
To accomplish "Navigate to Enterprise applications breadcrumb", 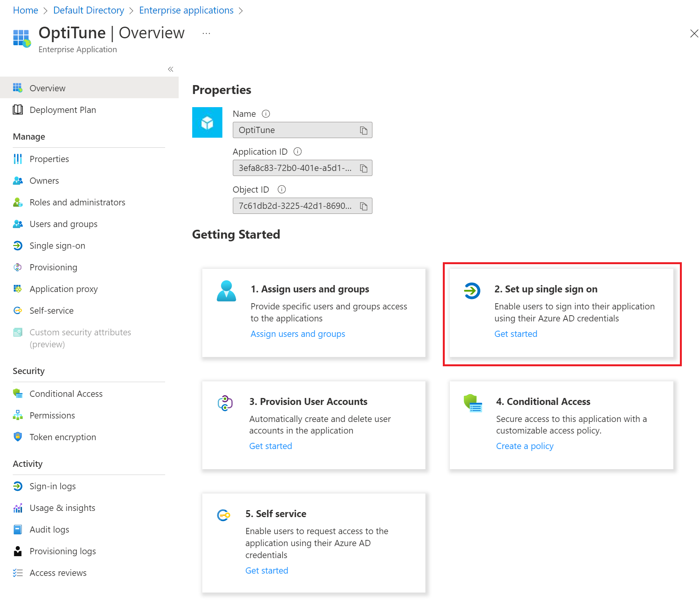I will (x=186, y=10).
